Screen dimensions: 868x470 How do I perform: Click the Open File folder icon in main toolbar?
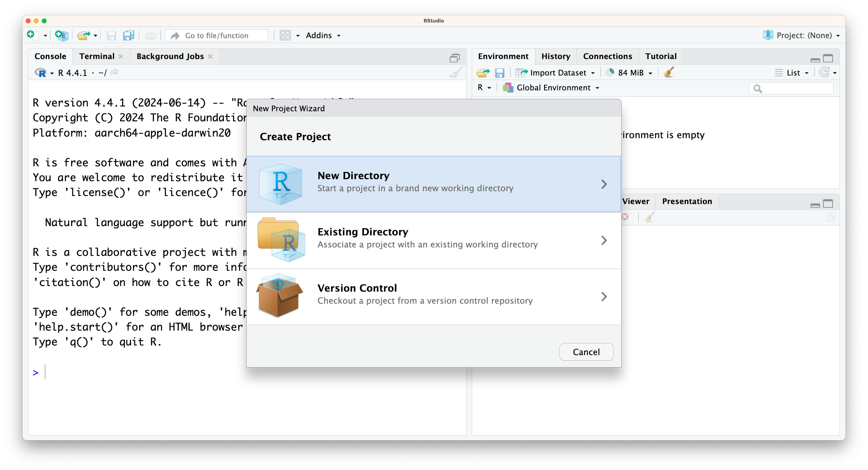pyautogui.click(x=83, y=35)
